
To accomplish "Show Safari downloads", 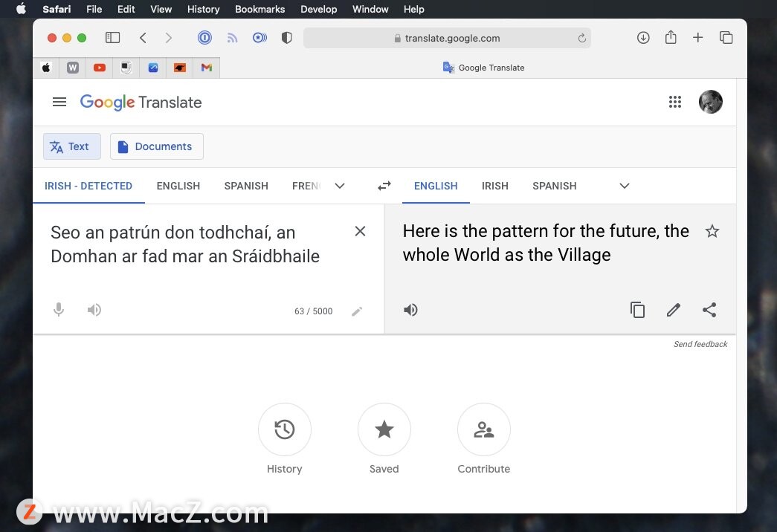I will [643, 38].
